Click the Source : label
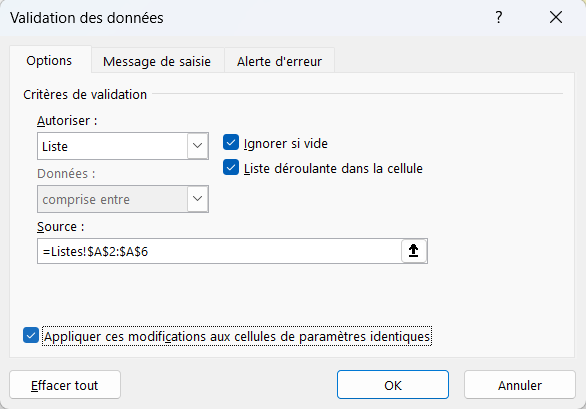Viewport: 586px width, 409px height. pos(61,227)
